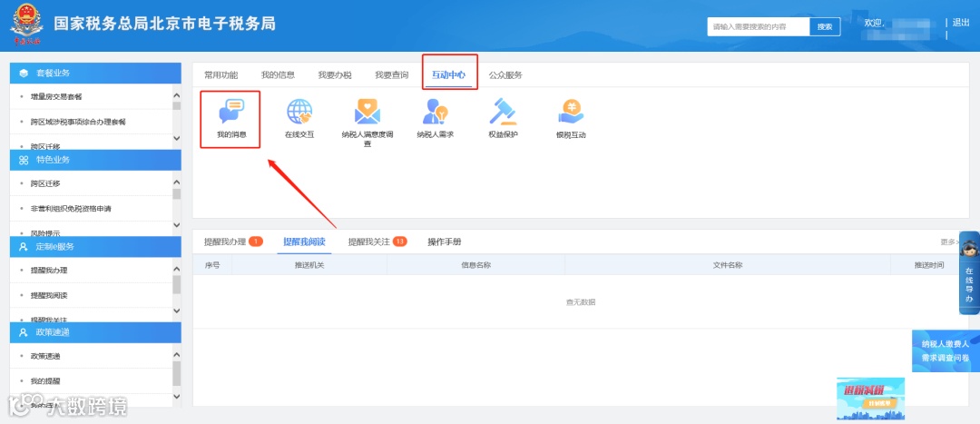Click the 文件名称 column header
This screenshot has width=980, height=424.
tap(728, 265)
